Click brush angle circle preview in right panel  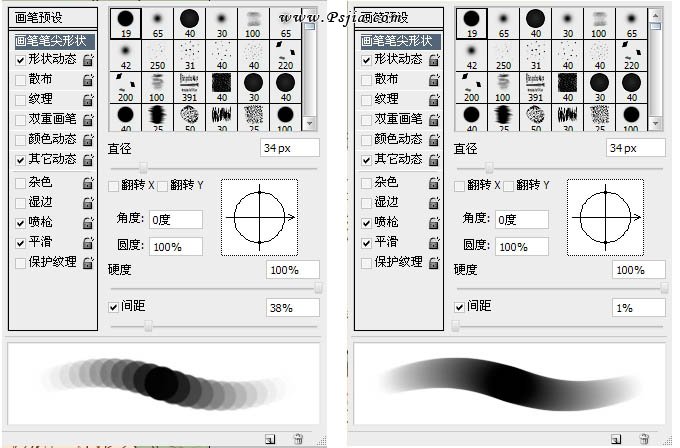coord(605,217)
